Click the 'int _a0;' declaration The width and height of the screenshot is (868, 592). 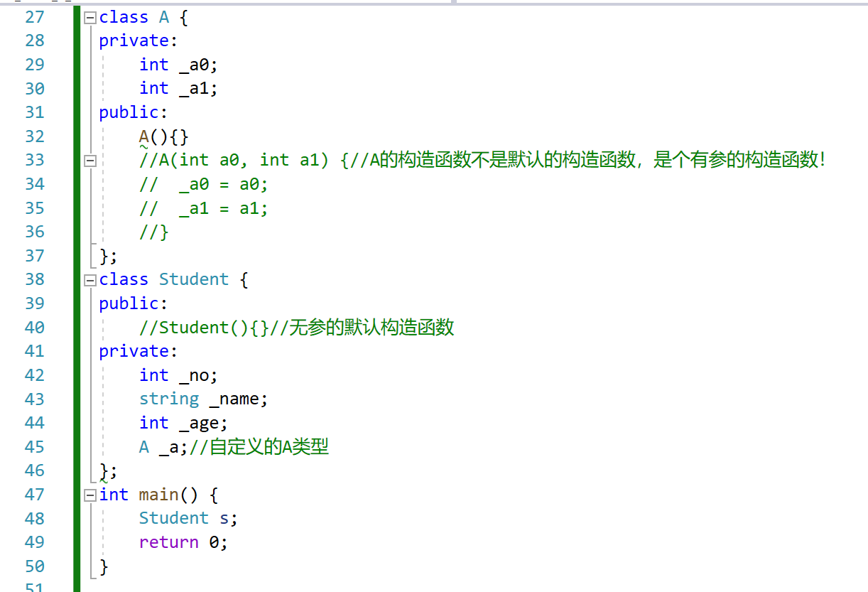178,65
